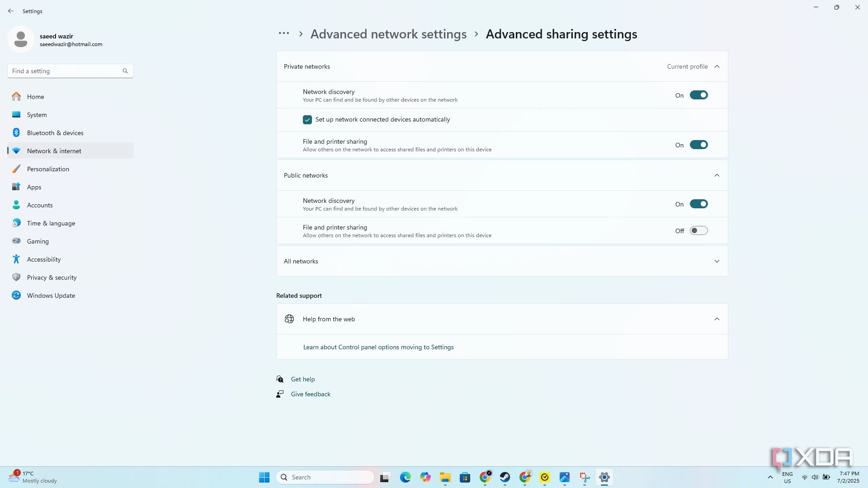Turn off Public networks Network discovery toggle

click(x=698, y=204)
